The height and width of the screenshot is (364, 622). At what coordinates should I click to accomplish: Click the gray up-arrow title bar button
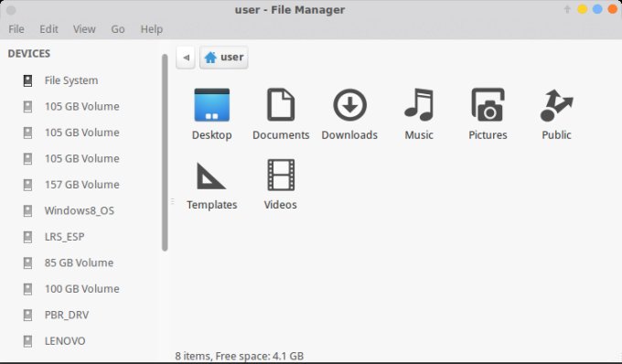tap(567, 9)
